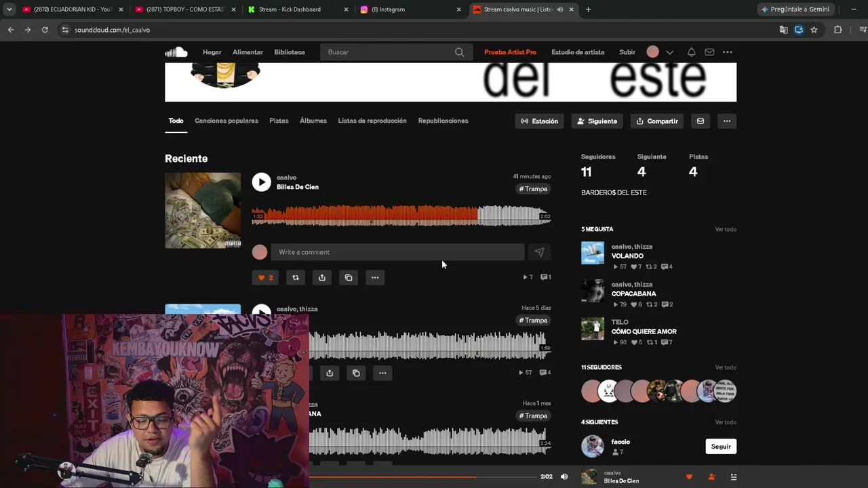Image resolution: width=868 pixels, height=488 pixels.
Task: Mute the player volume
Action: (564, 476)
